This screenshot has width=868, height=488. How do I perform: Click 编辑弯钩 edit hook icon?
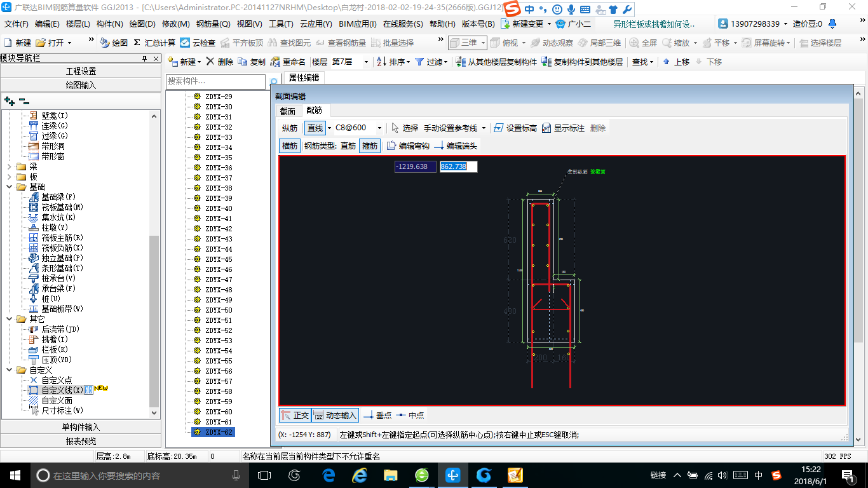pos(408,146)
